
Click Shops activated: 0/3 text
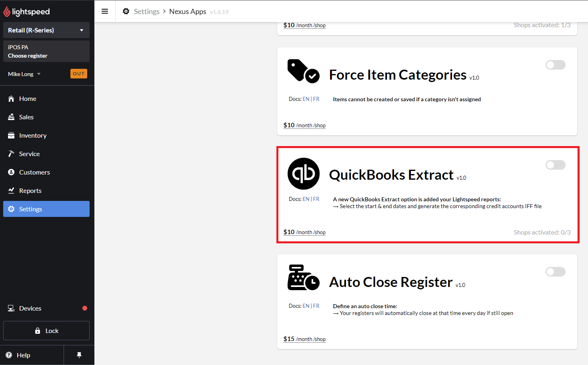coord(542,232)
